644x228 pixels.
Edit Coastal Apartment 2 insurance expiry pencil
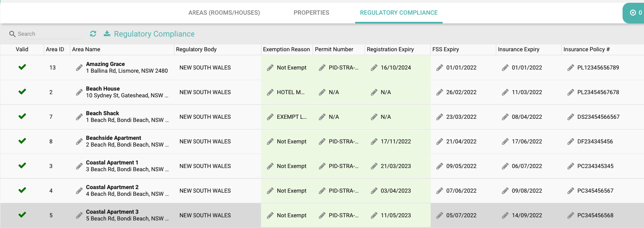[505, 191]
